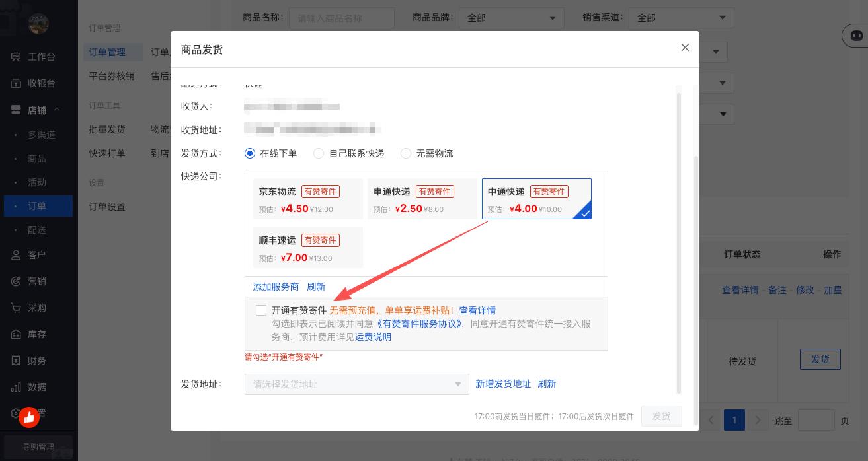The image size is (868, 461).
Task: Open the 发货地址 dropdown
Action: [x=356, y=384]
